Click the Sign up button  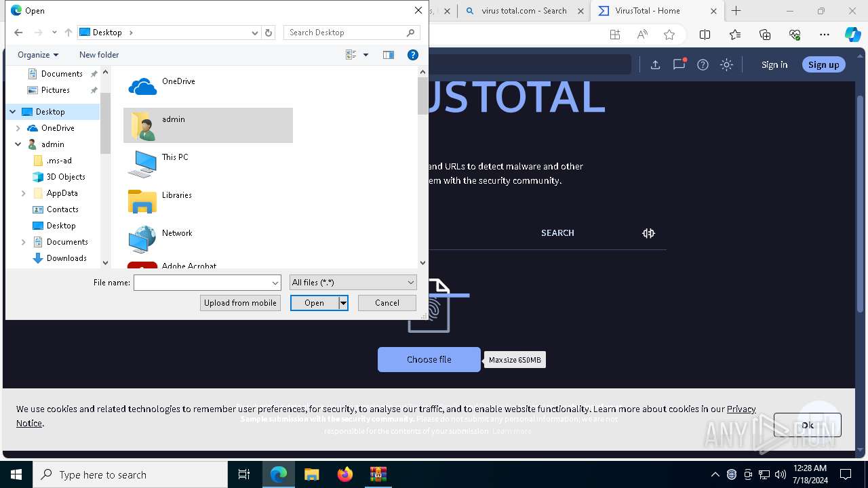coord(824,64)
